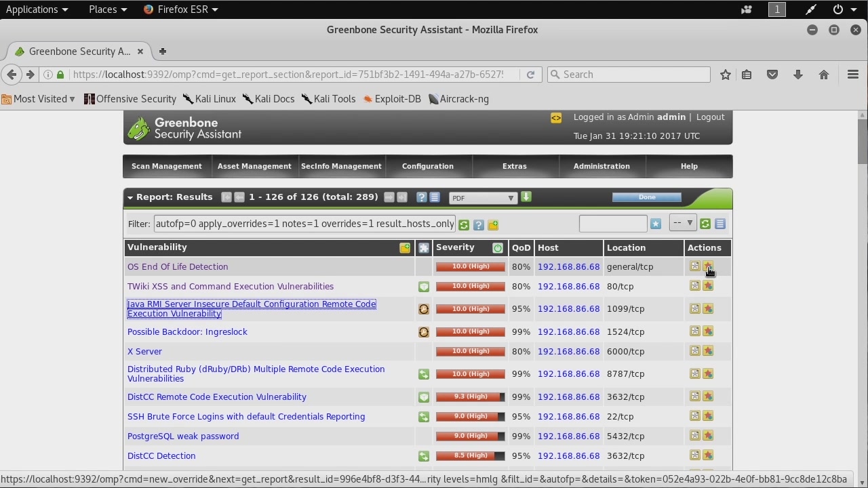
Task: Go to next page of results
Action: tap(389, 197)
